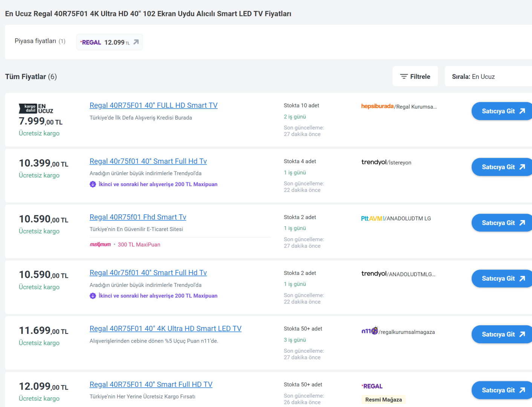Open ANADOLUDTMLG Regal 40r75f01 Smart Full Hd Tv link
The width and height of the screenshot is (532, 407).
148,273
